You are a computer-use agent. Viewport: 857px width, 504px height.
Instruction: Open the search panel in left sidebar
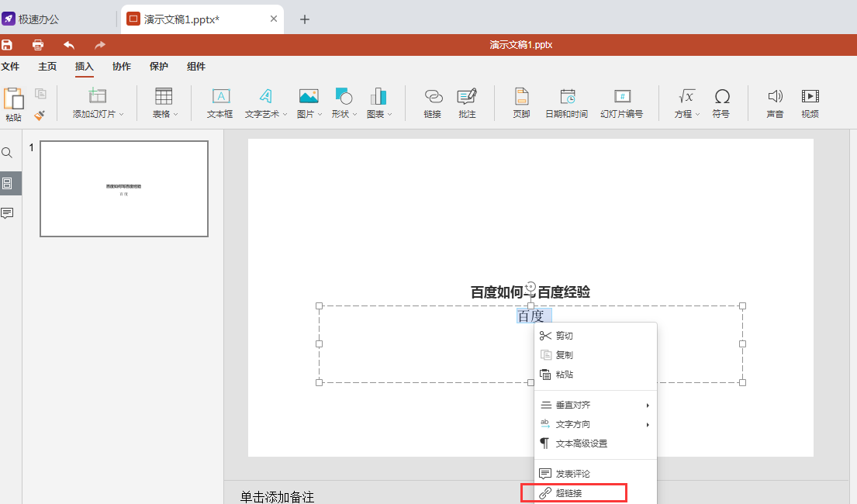pos(7,153)
